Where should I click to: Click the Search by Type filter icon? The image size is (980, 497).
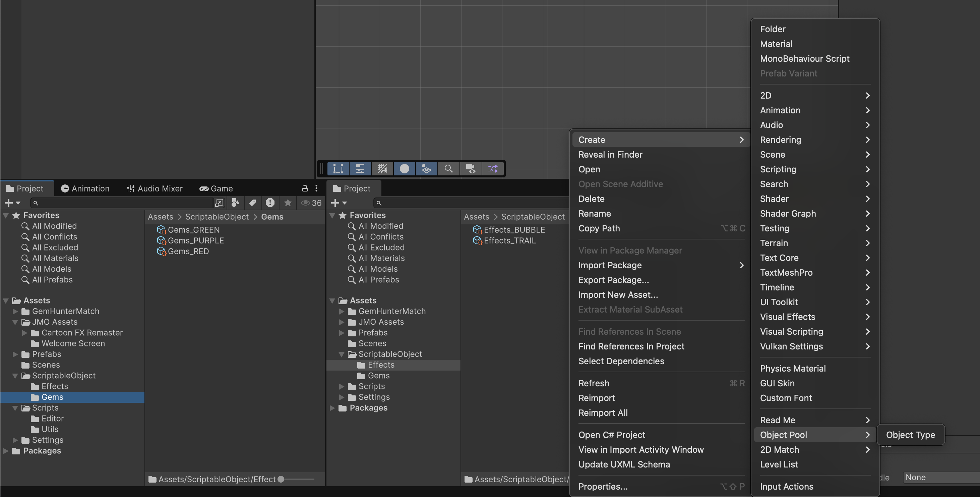pyautogui.click(x=236, y=203)
